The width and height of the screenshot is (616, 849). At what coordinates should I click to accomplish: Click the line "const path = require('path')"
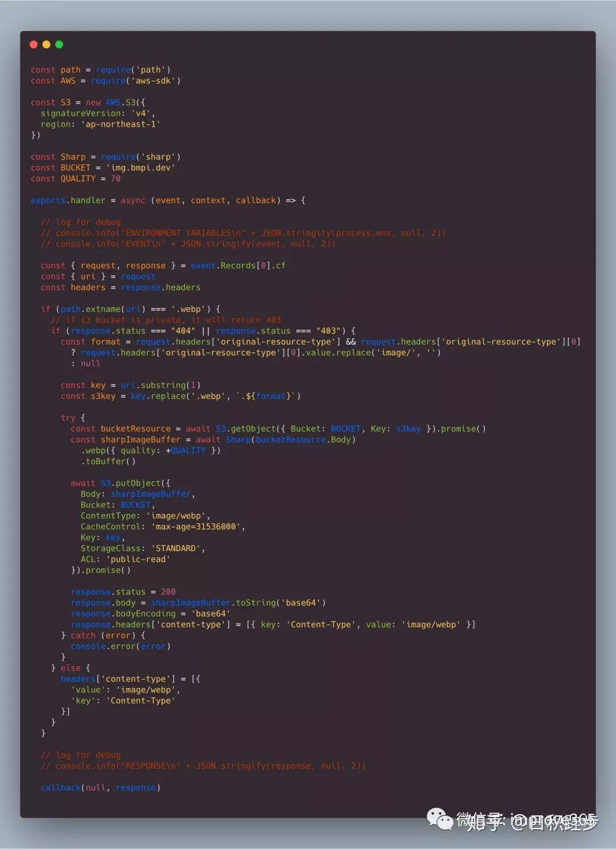pyautogui.click(x=100, y=70)
